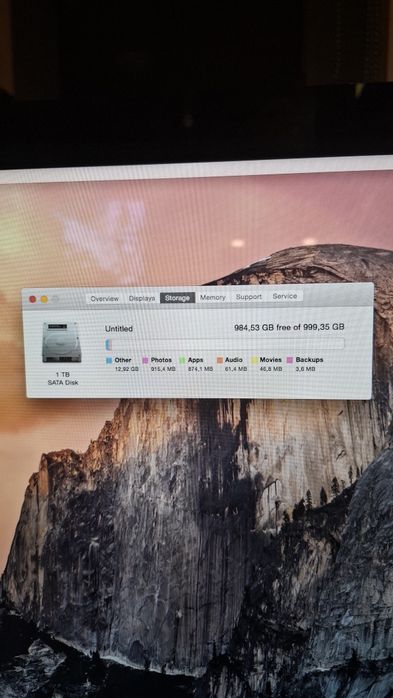Click the 'Movies' legend label
This screenshot has height=698, width=393.
(271, 360)
